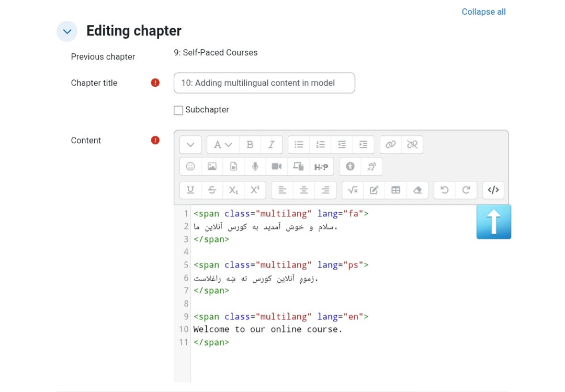Apply italic formatting
This screenshot has height=392, width=565.
(x=272, y=145)
